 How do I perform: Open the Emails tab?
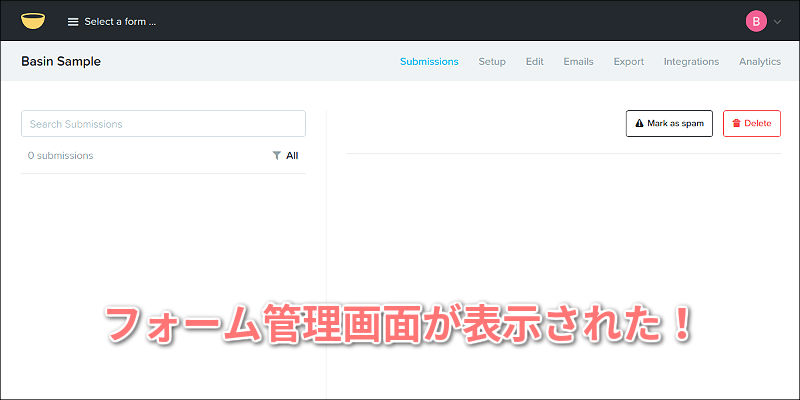pyautogui.click(x=578, y=61)
